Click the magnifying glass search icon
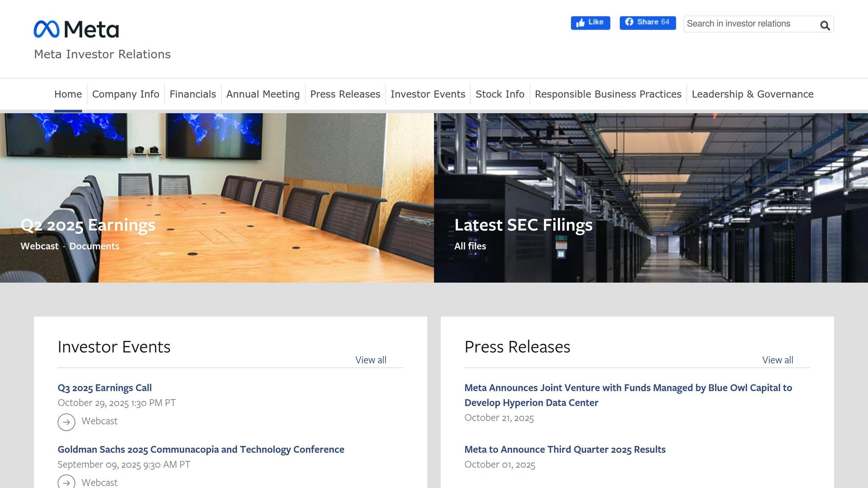The height and width of the screenshot is (488, 868). pyautogui.click(x=824, y=25)
